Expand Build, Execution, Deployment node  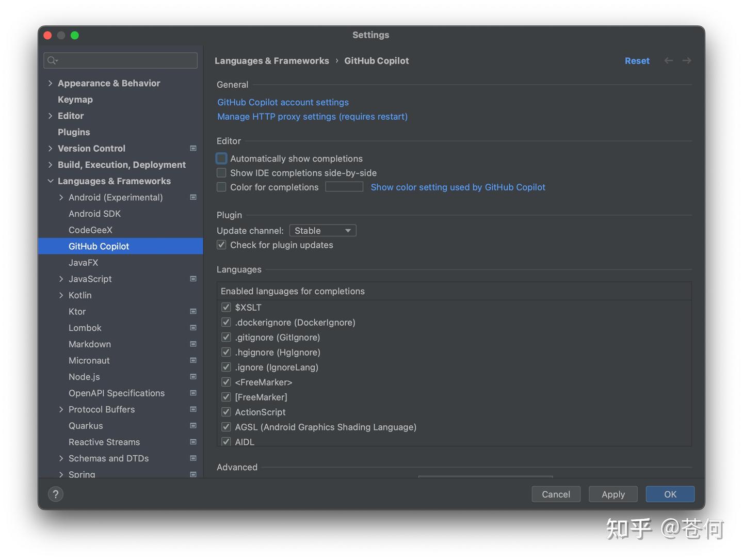[x=50, y=165]
